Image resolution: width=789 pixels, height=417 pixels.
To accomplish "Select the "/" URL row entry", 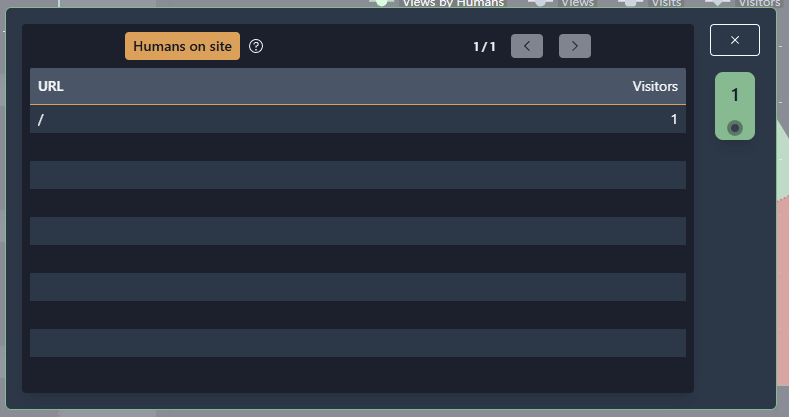I will 41,120.
